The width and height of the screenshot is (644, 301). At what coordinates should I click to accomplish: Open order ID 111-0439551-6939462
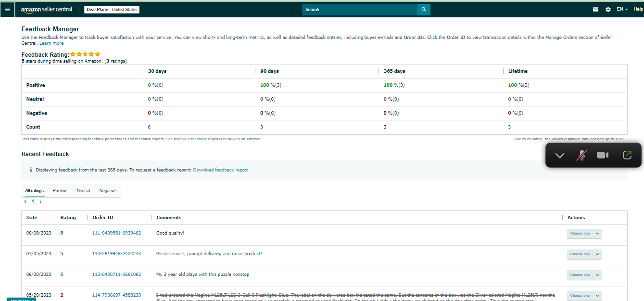[116, 233]
